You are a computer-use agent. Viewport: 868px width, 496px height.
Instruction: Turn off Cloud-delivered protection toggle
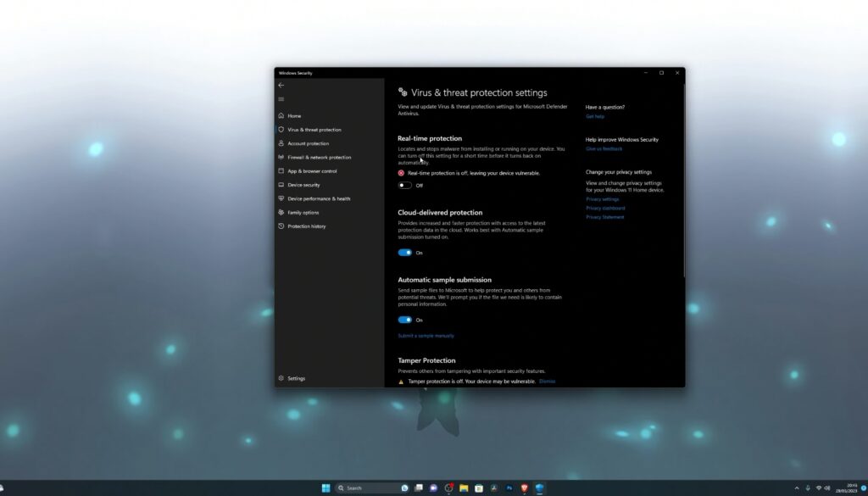[404, 253]
